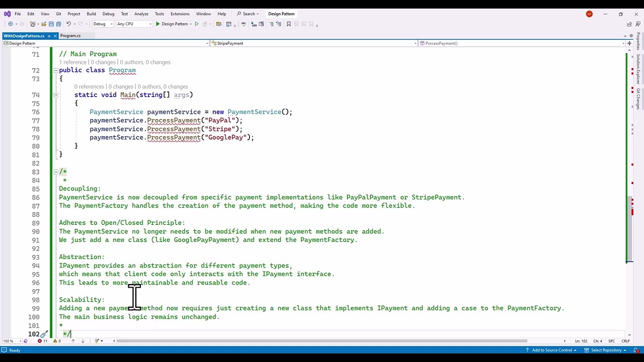Screen dimensions: 644x362
Task: Switch to the Program.cs tab
Action: coord(70,36)
